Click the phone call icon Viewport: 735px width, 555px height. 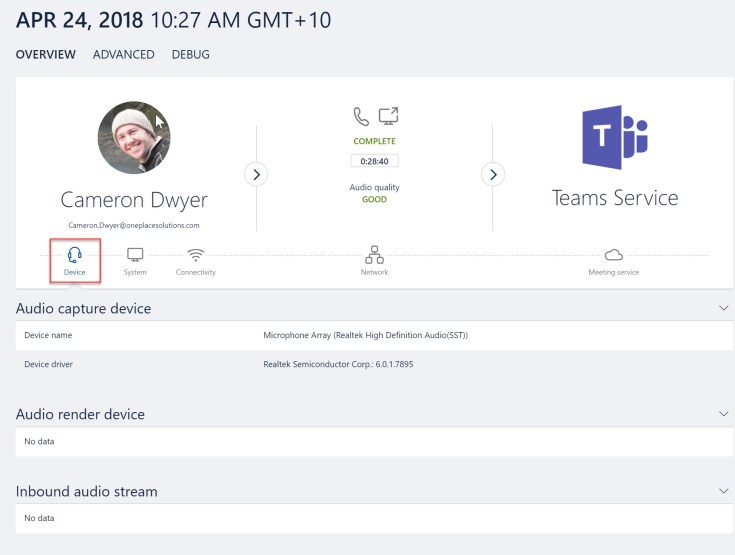pos(361,117)
